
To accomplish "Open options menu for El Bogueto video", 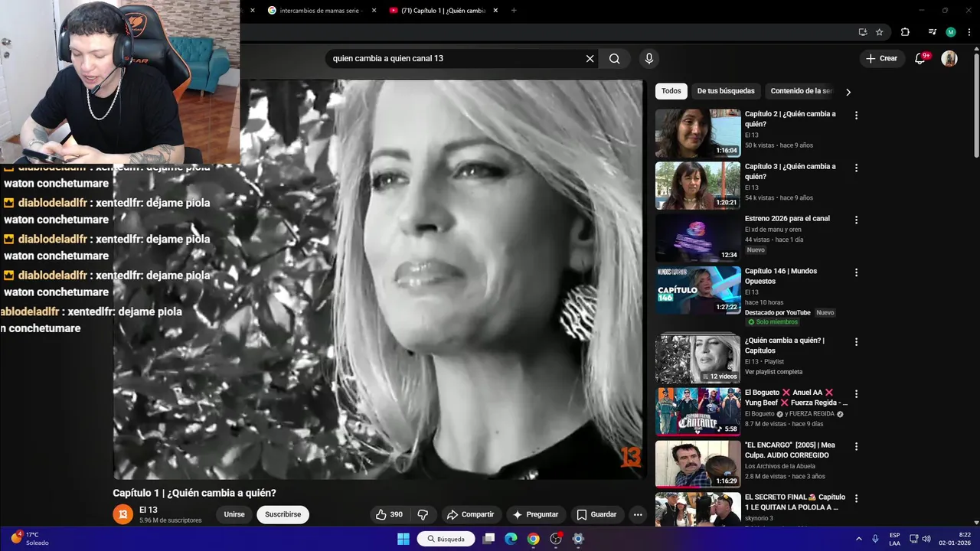I will click(x=856, y=394).
